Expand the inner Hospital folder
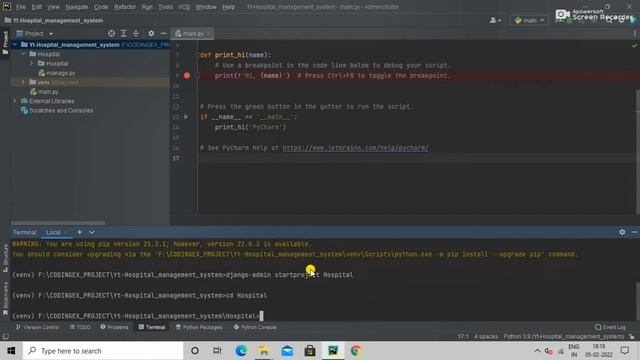Screen dimensions: 640x360 (31, 63)
